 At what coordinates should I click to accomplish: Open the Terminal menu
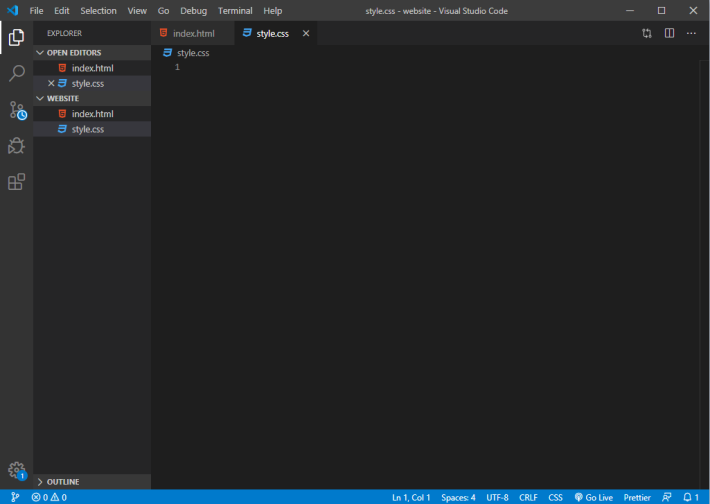235,11
